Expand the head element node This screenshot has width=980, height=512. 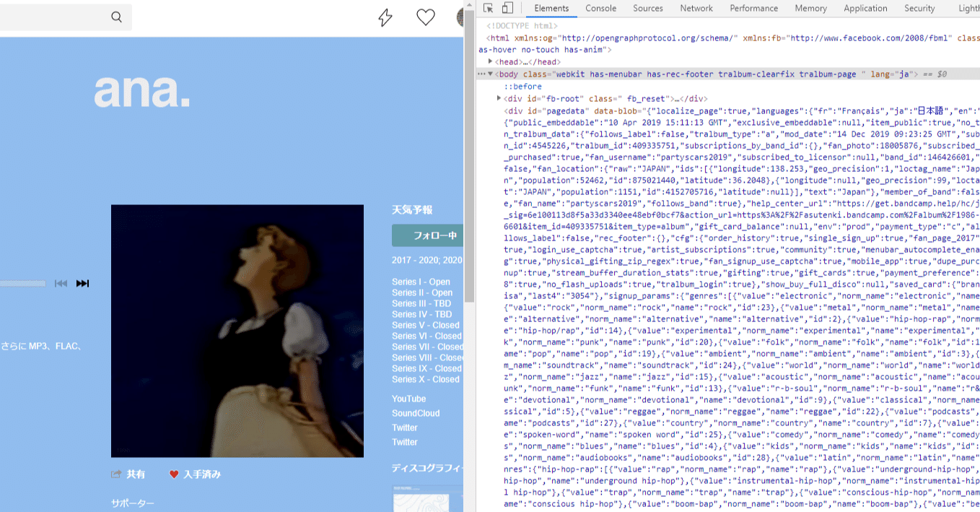(x=491, y=61)
